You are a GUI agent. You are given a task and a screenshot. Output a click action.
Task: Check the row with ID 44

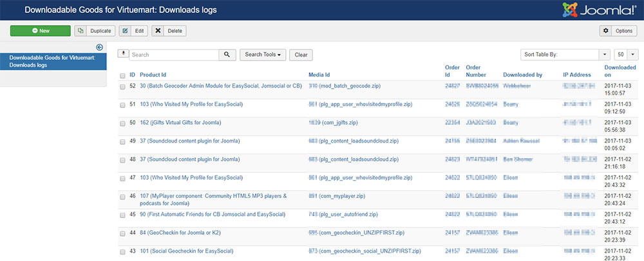(122, 233)
